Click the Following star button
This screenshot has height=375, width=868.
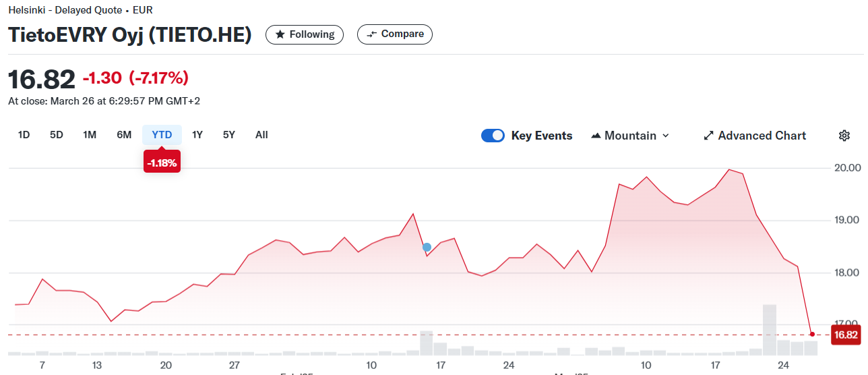coord(305,34)
